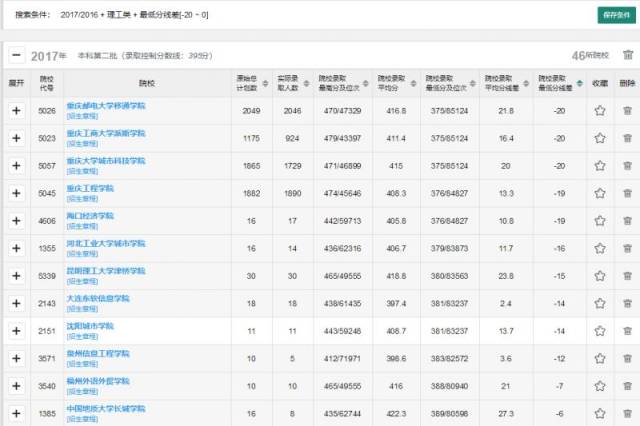Delete school 2151 row using trash icon
The image size is (640, 426).
[627, 331]
